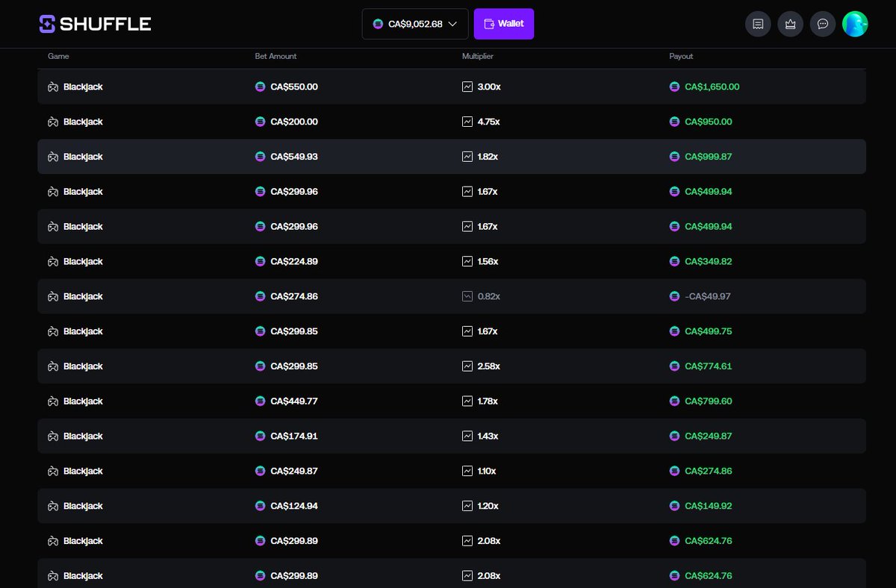Open the purple Wallet button

[504, 24]
